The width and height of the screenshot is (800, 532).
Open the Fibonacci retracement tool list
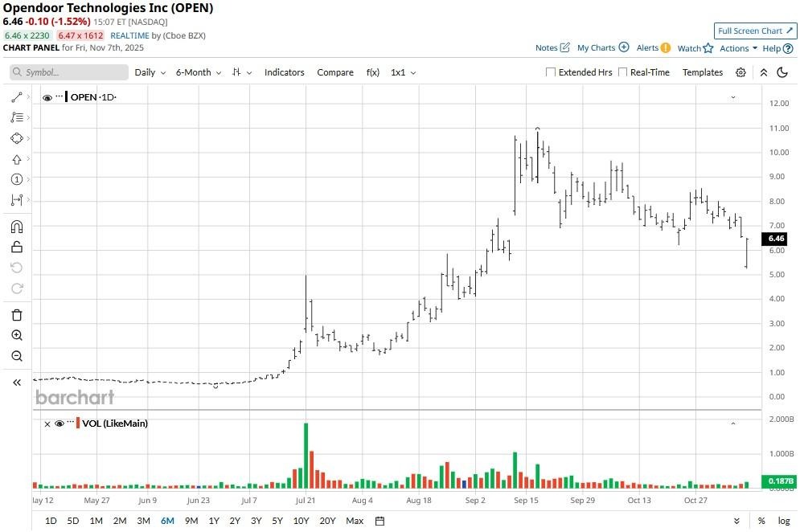(16, 117)
